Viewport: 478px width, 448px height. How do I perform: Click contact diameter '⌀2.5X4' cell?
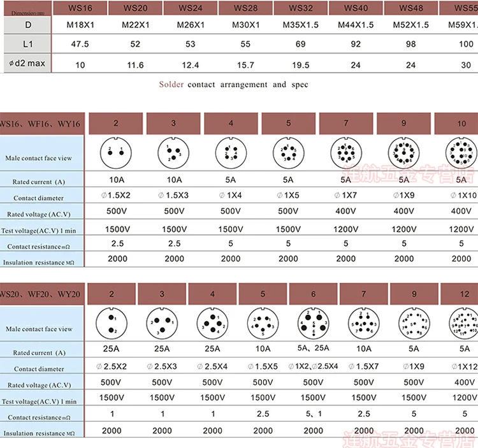pos(212,366)
